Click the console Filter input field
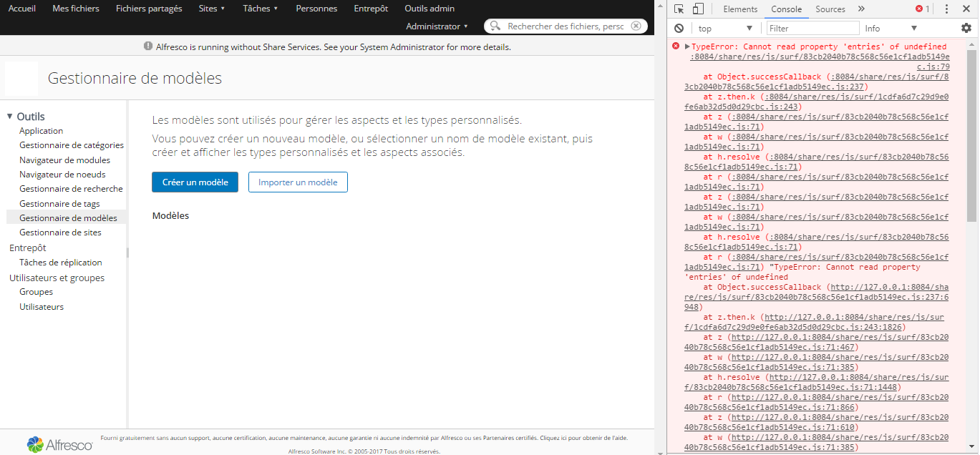 (x=812, y=28)
